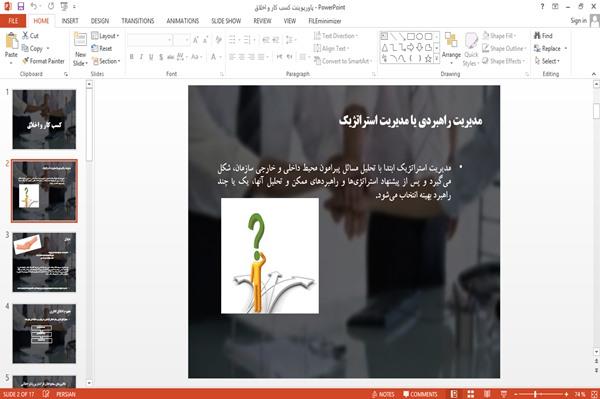The height and width of the screenshot is (399, 600).
Task: Click the Align Text button
Action: click(331, 48)
